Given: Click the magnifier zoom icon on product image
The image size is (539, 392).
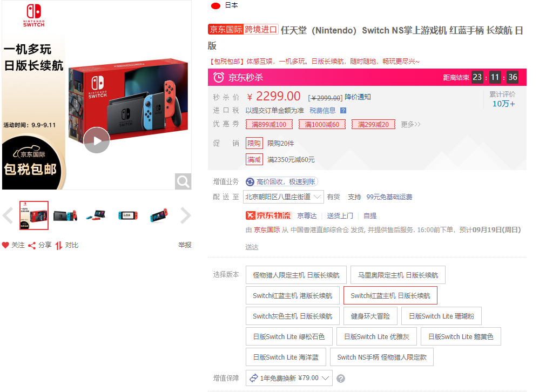Looking at the screenshot, I should click(x=183, y=181).
